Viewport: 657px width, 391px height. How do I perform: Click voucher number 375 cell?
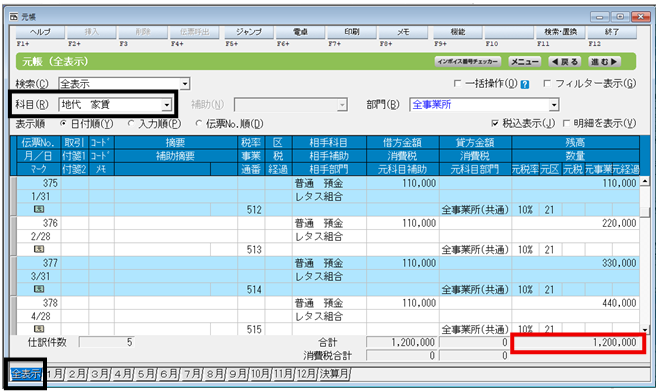pos(39,183)
